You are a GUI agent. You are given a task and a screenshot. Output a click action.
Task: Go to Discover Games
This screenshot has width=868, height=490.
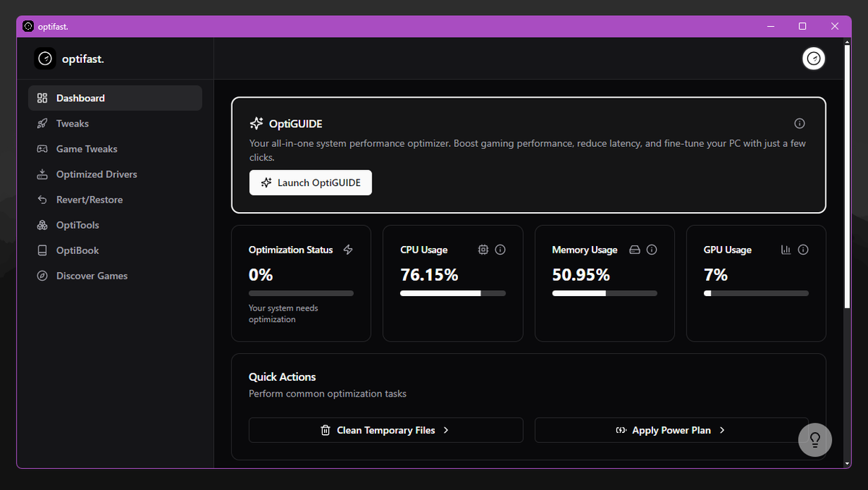115,276
